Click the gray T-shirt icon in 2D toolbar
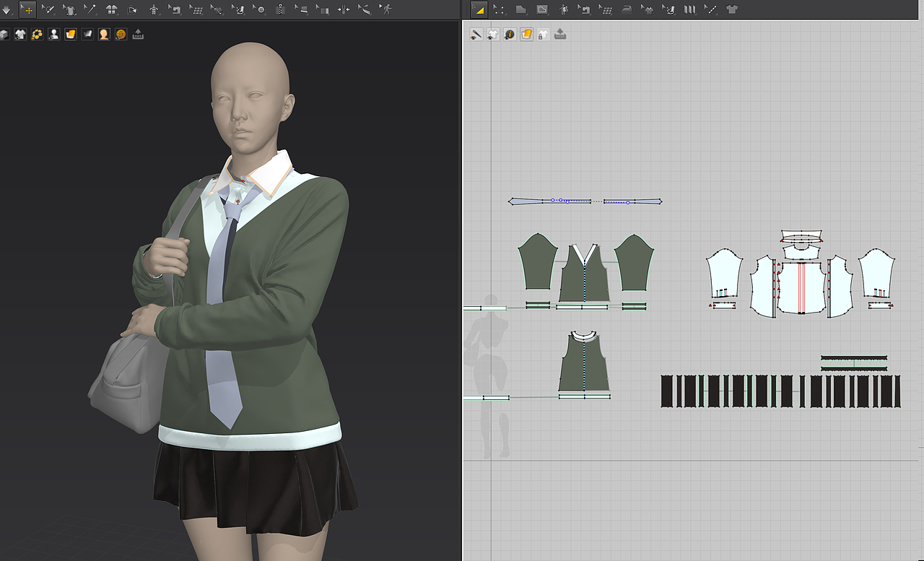Screen dimensions: 924x561 coord(732,9)
